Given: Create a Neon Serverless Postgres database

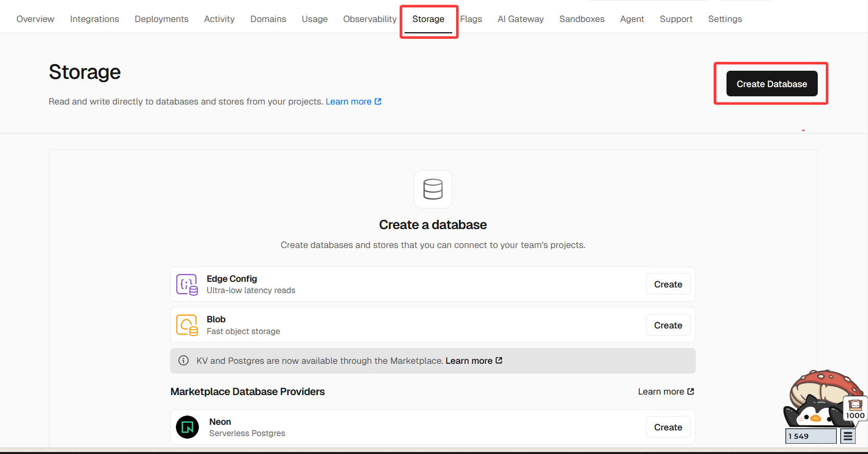Looking at the screenshot, I should [x=668, y=427].
